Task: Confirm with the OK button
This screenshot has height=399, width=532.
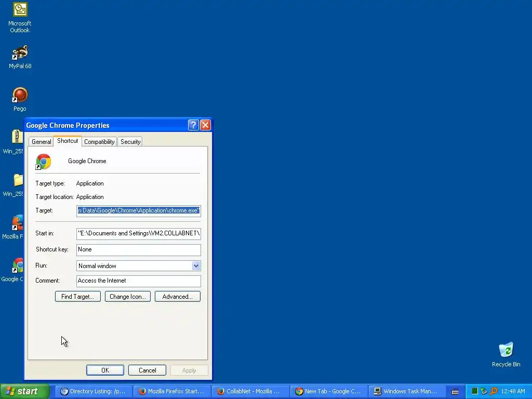Action: click(105, 370)
